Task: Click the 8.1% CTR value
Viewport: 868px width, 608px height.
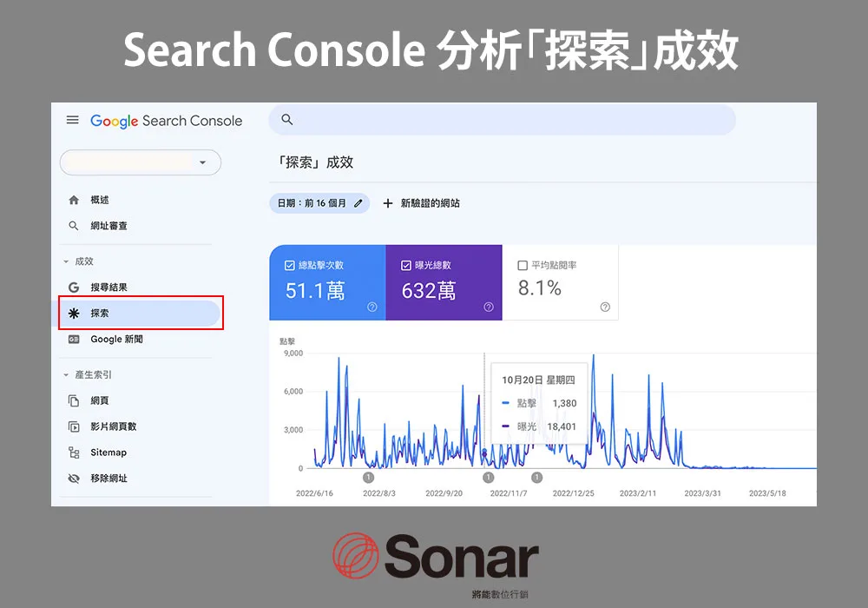Action: click(540, 288)
